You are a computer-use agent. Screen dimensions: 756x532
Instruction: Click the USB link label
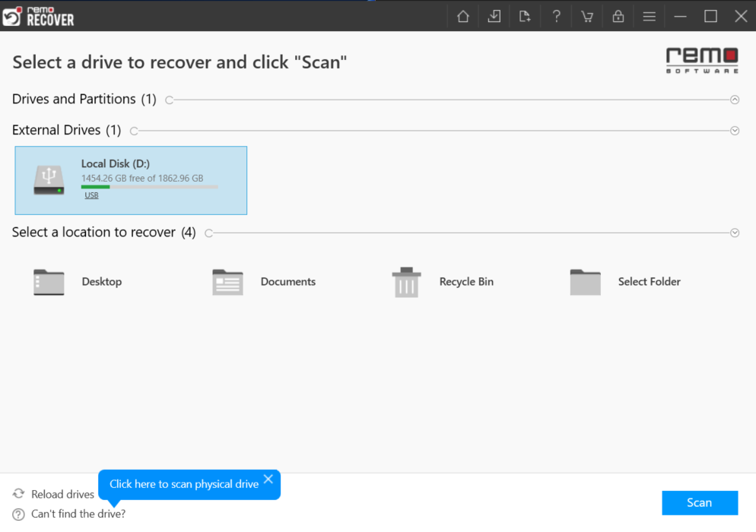91,195
